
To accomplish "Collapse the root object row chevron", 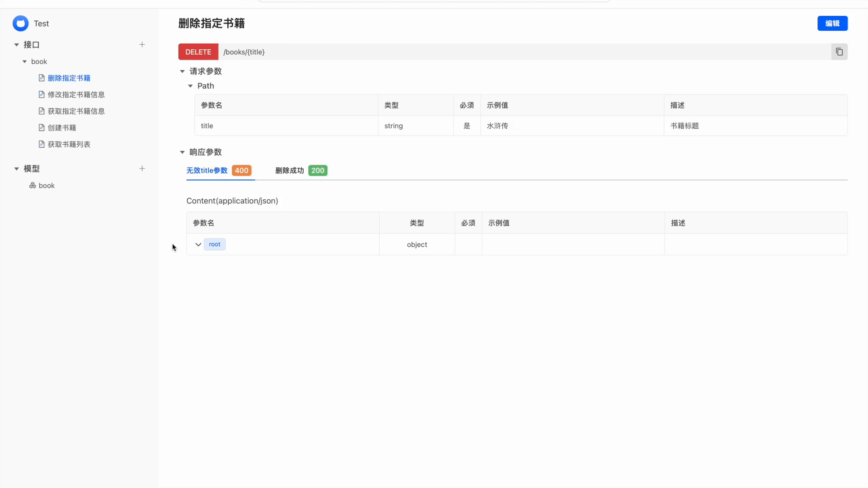I will 198,244.
